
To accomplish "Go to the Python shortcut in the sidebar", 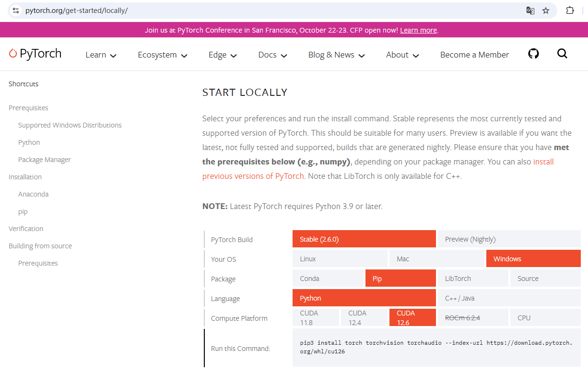I will [x=29, y=142].
